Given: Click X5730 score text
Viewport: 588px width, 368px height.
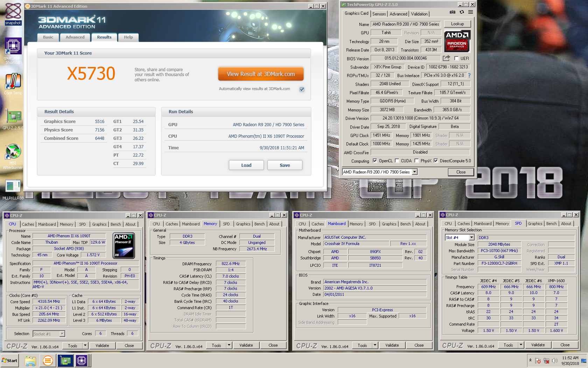Looking at the screenshot, I should (x=91, y=74).
